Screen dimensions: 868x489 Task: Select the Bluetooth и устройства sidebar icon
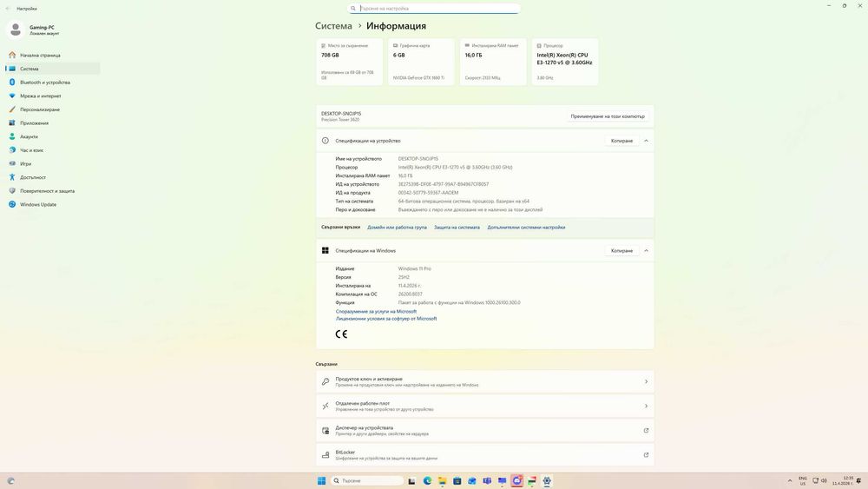coord(12,82)
